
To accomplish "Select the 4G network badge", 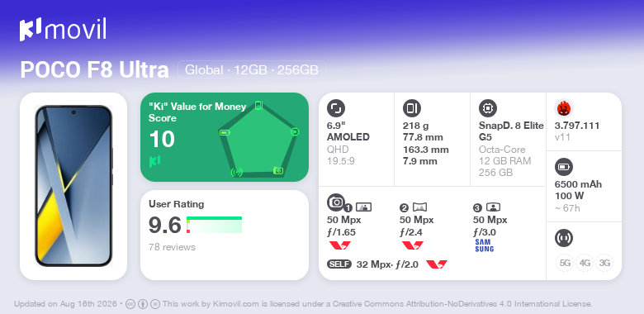I will click(585, 263).
